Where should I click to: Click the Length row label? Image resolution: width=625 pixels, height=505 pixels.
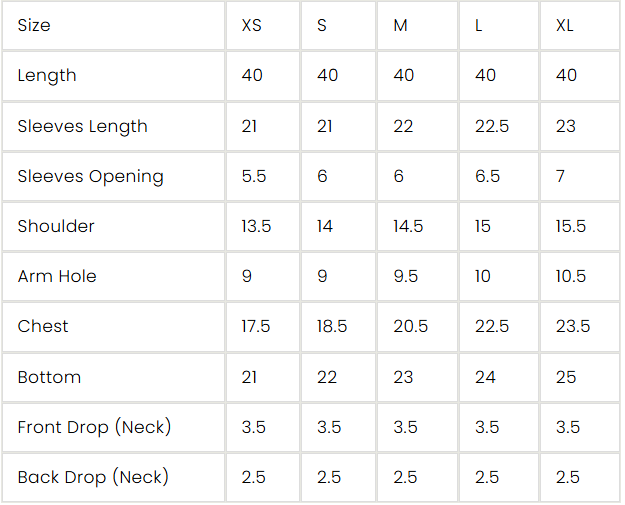[x=47, y=76]
